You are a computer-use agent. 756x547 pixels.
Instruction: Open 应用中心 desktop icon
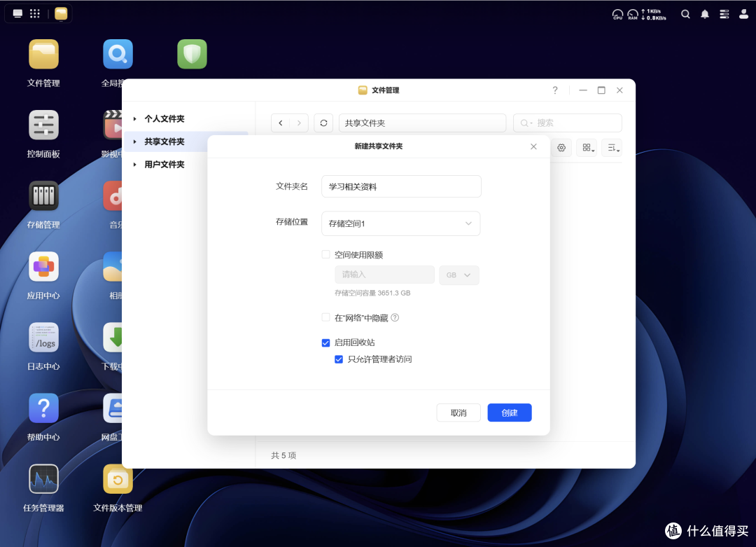[43, 266]
